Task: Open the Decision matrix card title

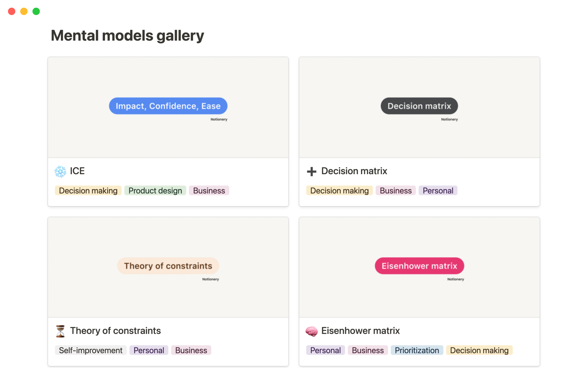Action: 354,171
